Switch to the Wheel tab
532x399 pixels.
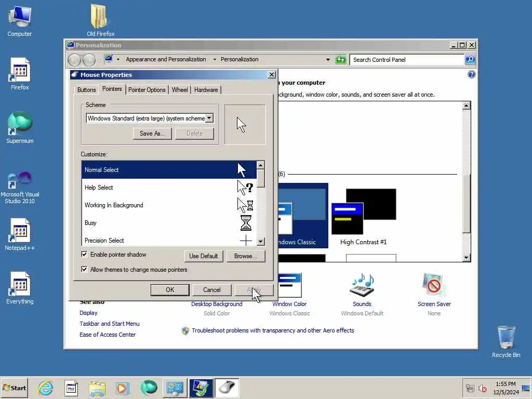(179, 90)
